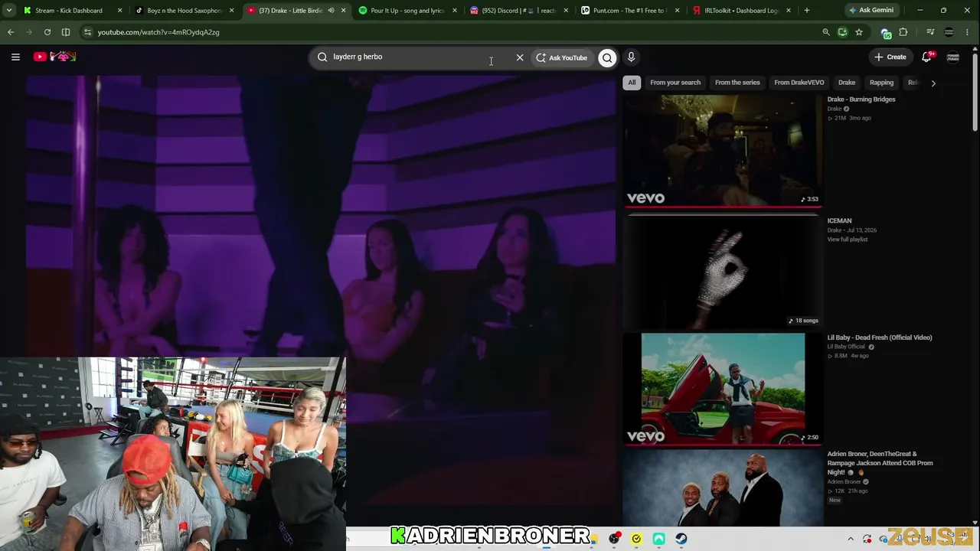The image size is (980, 551).
Task: Open the Drake - Burning Bridges thumbnail
Action: 723,151
